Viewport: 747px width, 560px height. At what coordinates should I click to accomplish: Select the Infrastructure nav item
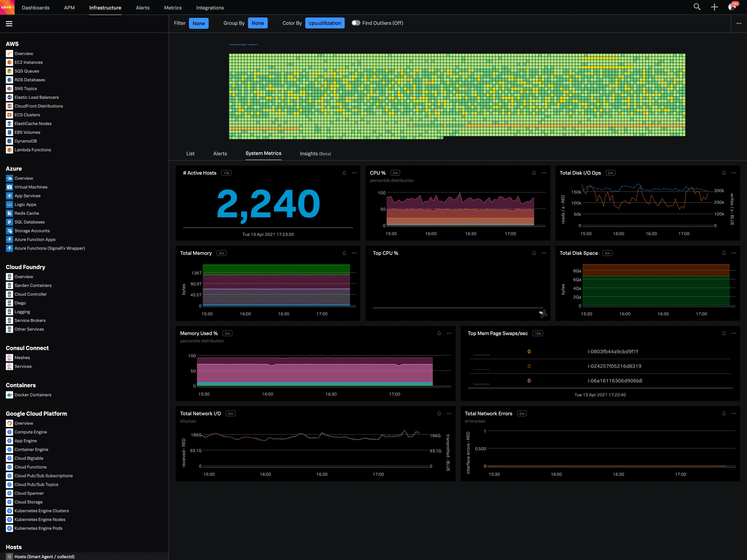[105, 7]
